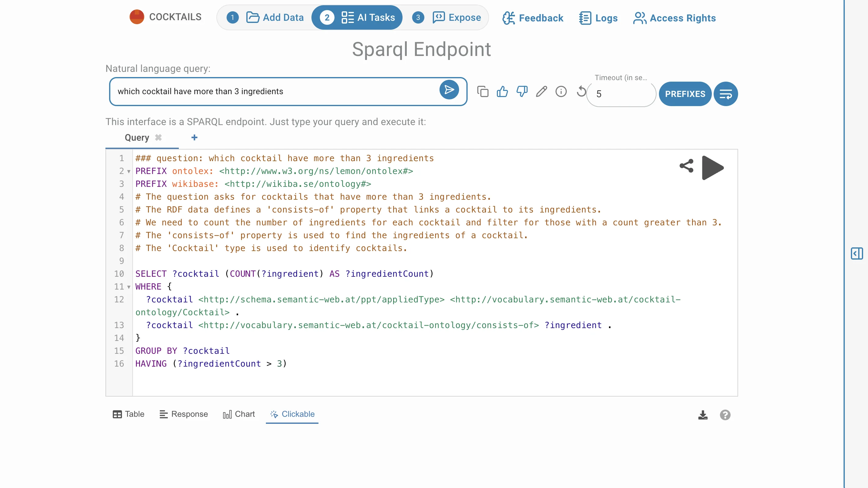
Task: Copy the generated query
Action: [x=483, y=91]
